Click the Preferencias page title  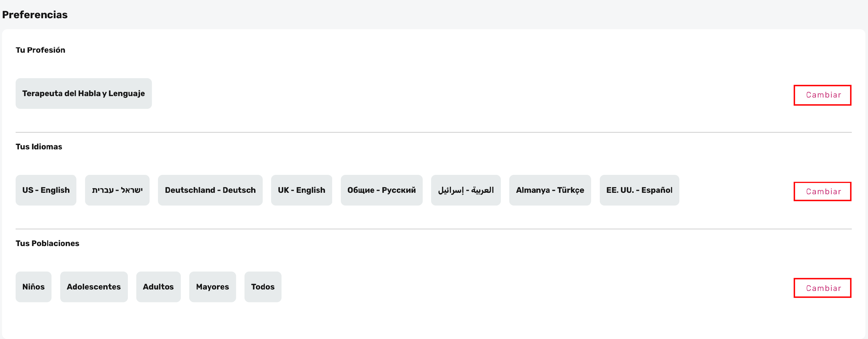[x=35, y=15]
